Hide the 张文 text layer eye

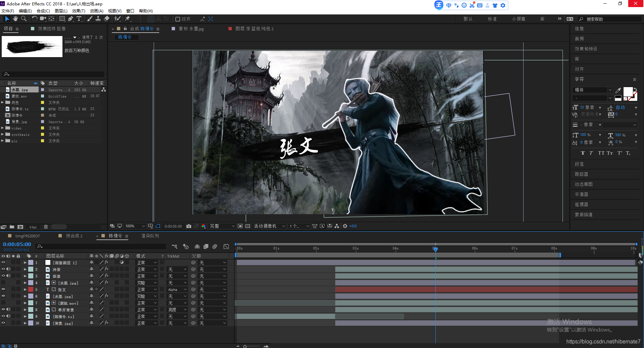[x=3, y=289]
